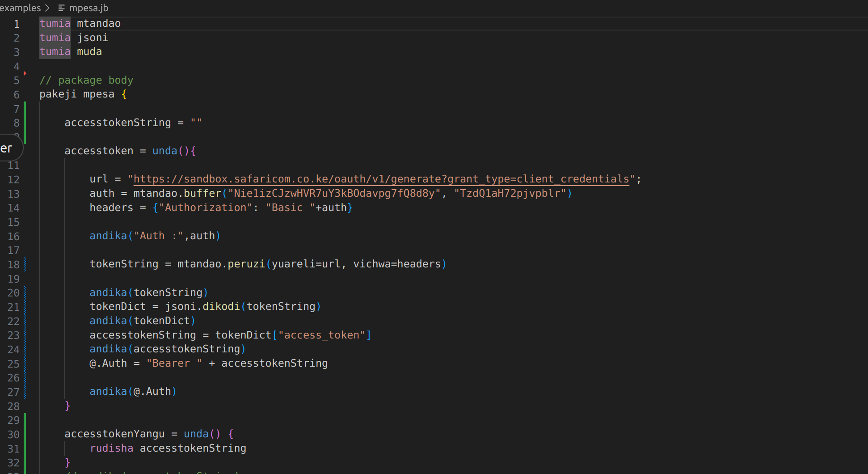868x474 pixels.
Task: Open the mpesa.jb breadcrumb item
Action: (88, 8)
